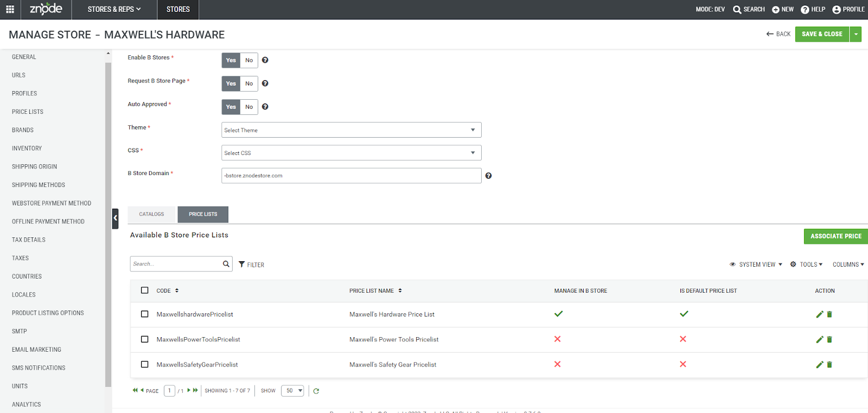Click the Znode logo

point(46,9)
